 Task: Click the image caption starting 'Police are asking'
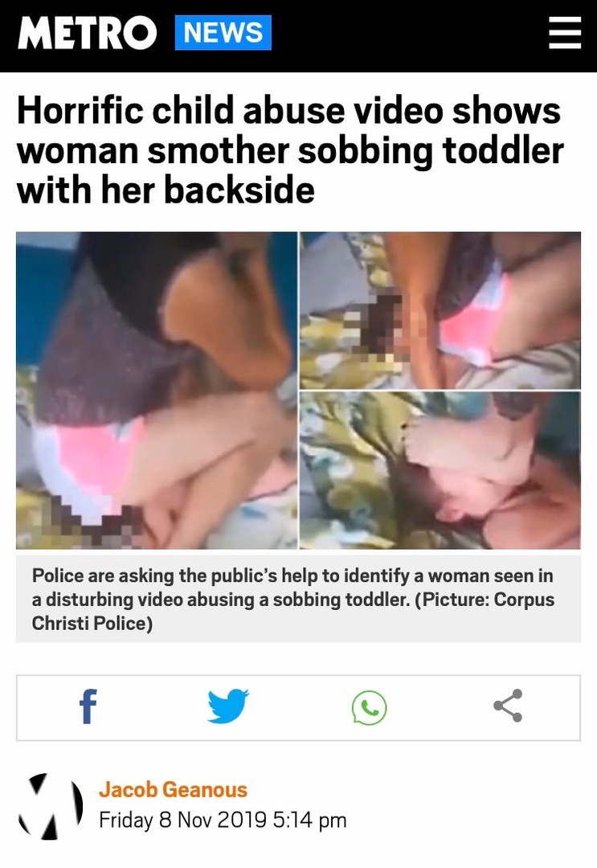(293, 600)
